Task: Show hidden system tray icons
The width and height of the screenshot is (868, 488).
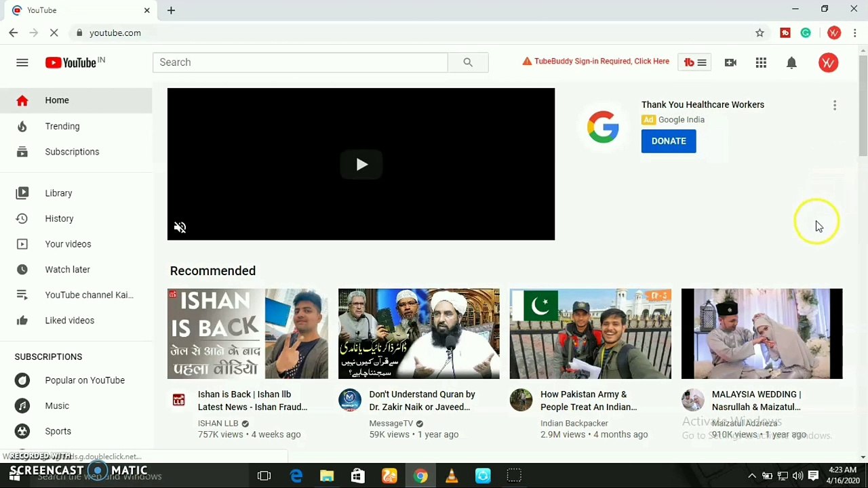Action: [751, 476]
